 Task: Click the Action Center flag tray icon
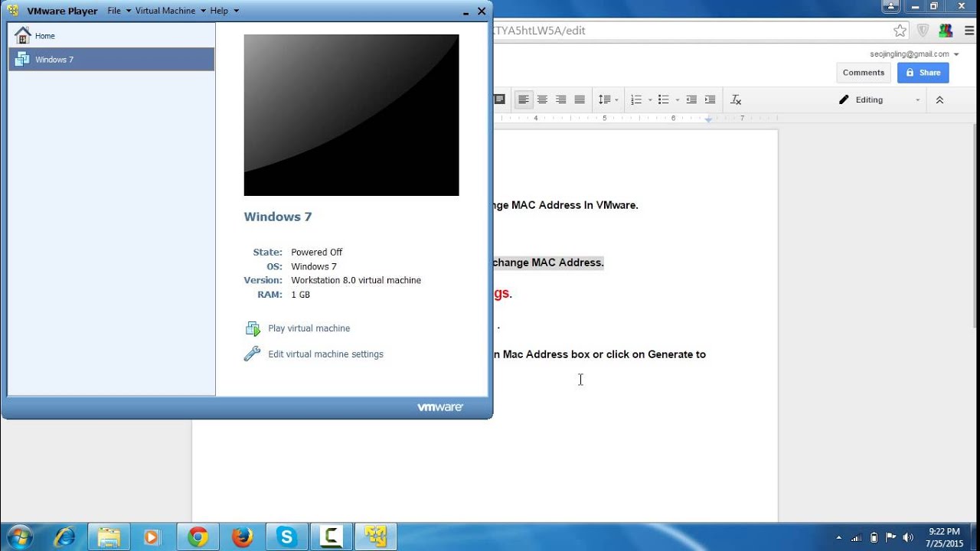pos(891,537)
